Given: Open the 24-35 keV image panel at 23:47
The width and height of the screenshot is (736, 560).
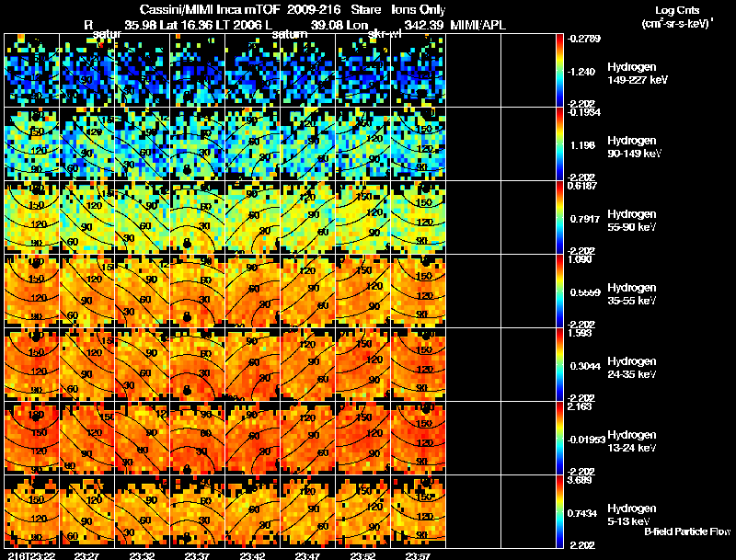Looking at the screenshot, I should [308, 365].
